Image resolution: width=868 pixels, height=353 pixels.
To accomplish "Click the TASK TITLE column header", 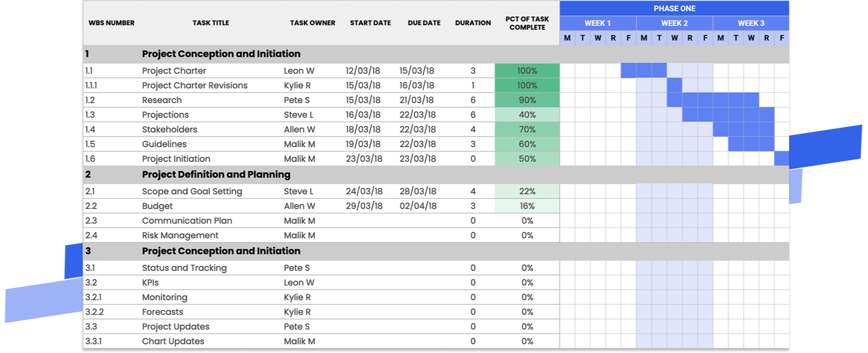I will 211,23.
